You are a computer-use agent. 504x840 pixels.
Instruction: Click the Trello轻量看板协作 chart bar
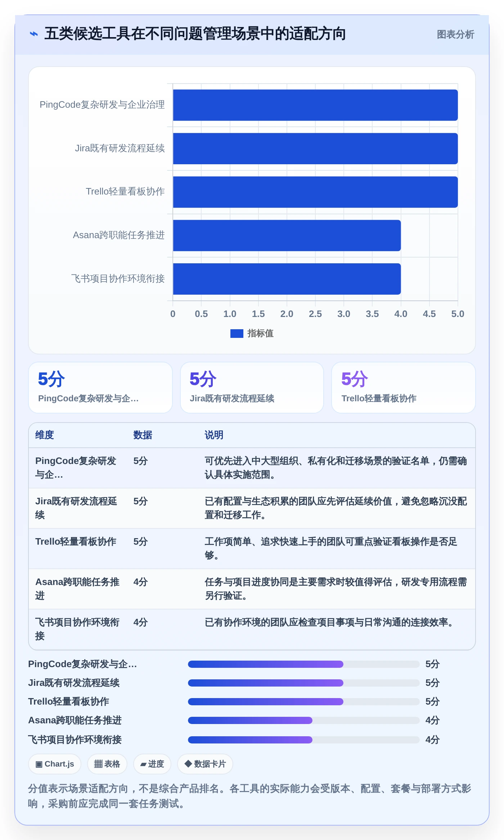[315, 192]
